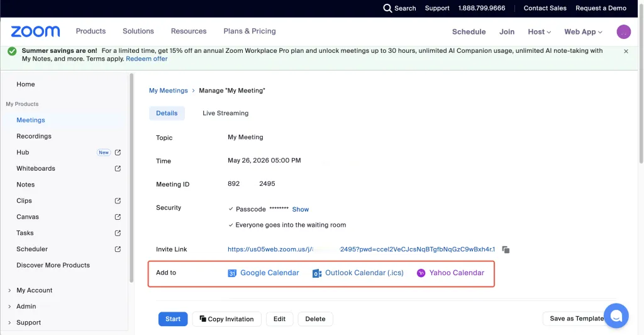
Task: Click Contact Sales link
Action: point(545,8)
